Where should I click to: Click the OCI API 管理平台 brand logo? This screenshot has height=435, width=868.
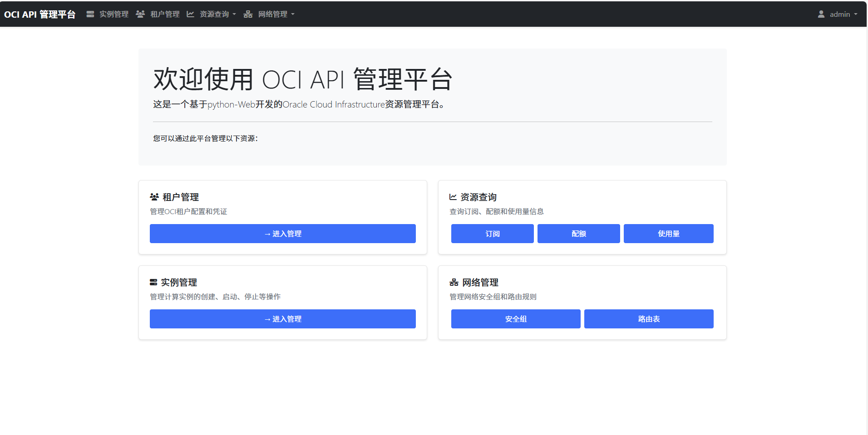(39, 15)
